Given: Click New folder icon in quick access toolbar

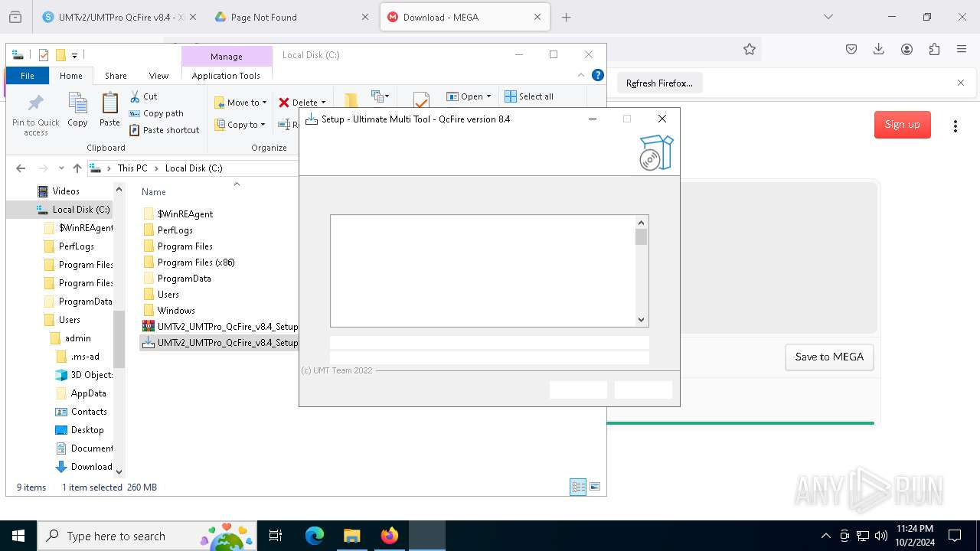Looking at the screenshot, I should [x=60, y=55].
